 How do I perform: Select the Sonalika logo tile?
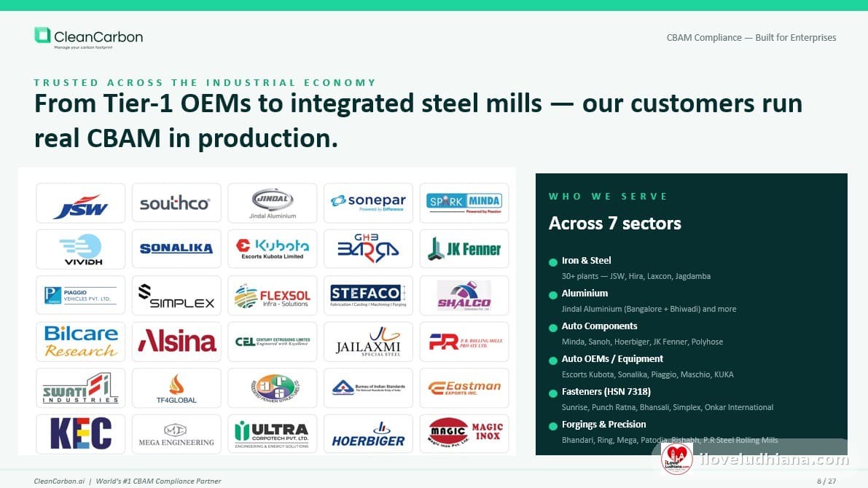pos(176,249)
